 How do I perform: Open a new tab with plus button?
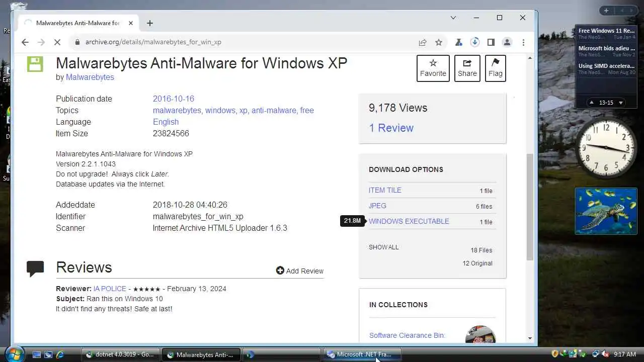pos(150,23)
